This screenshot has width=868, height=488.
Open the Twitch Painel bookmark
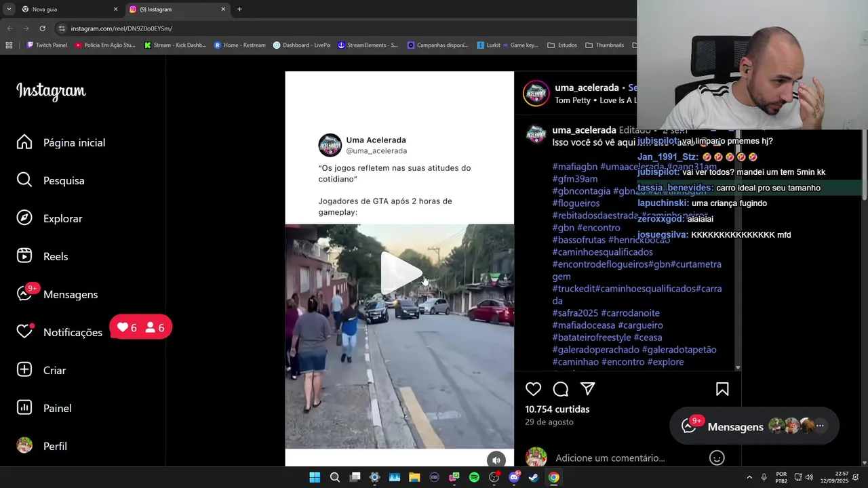coord(47,45)
